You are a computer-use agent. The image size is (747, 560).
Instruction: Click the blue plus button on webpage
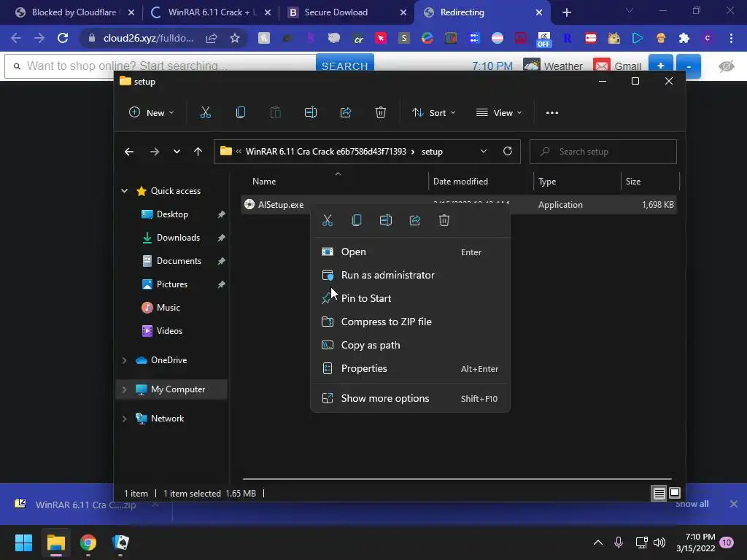[660, 66]
